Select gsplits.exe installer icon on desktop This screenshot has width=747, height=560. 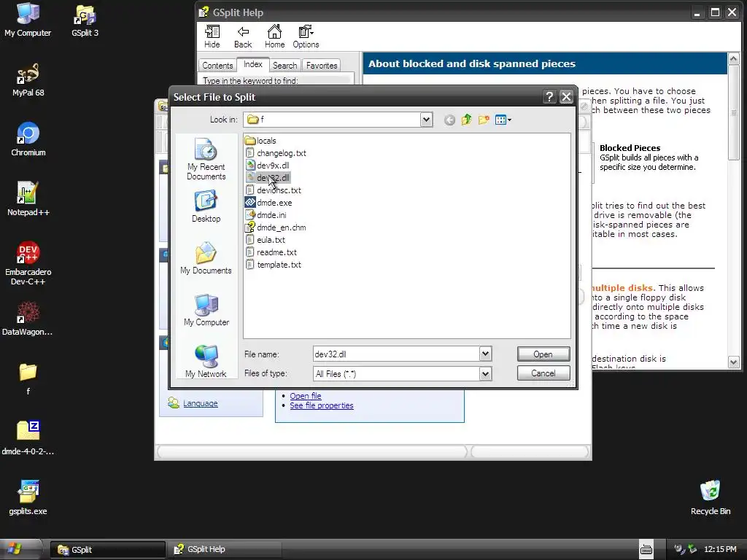pos(28,497)
